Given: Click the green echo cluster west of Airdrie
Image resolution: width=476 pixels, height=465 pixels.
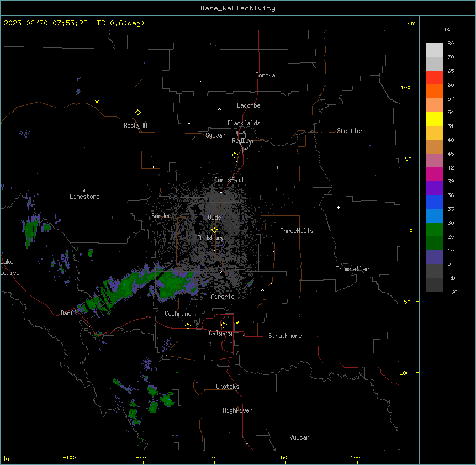Looking at the screenshot, I should coord(176,284).
